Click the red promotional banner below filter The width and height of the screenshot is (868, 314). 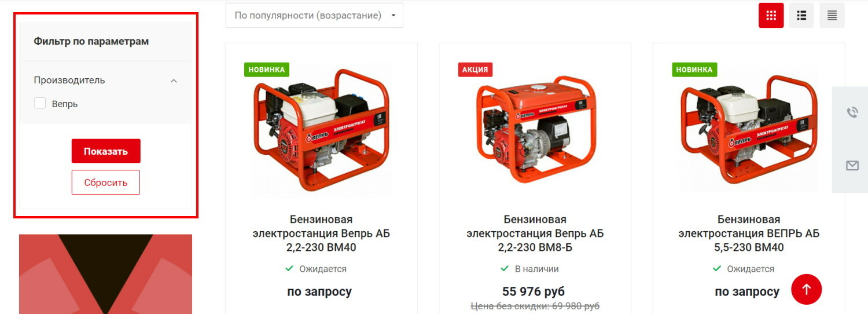coord(105,274)
